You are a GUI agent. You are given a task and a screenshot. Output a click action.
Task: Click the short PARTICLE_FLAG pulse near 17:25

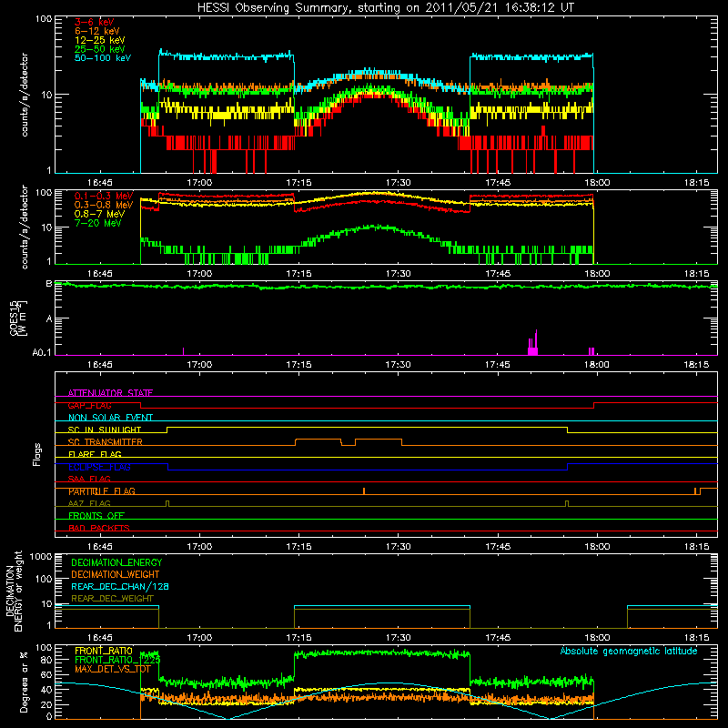(364, 490)
